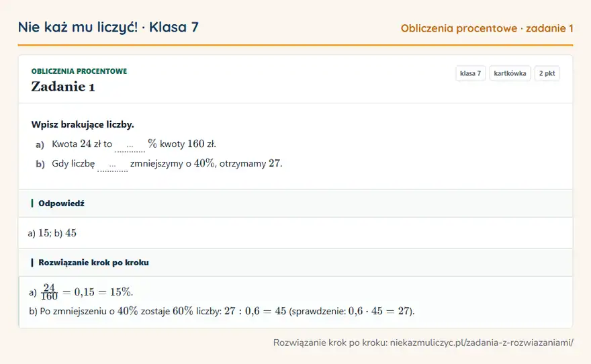The width and height of the screenshot is (591, 364).
Task: Click the blank field in item a)
Action: (x=130, y=145)
